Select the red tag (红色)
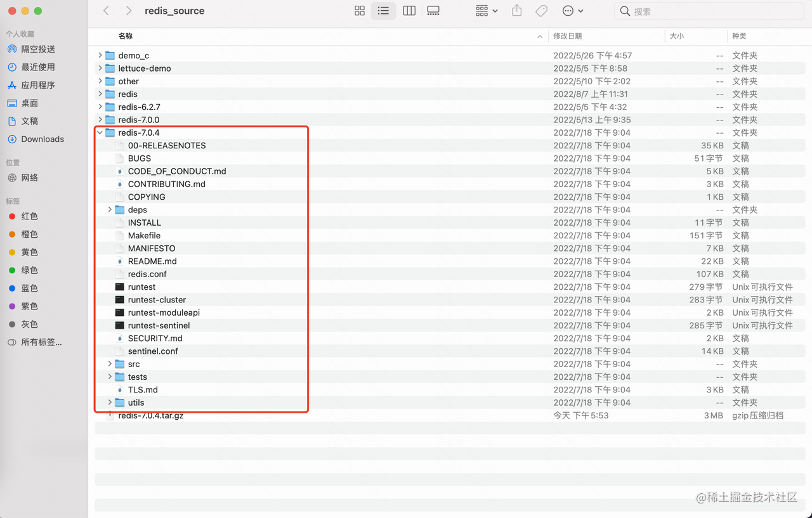The width and height of the screenshot is (812, 518). click(x=30, y=216)
